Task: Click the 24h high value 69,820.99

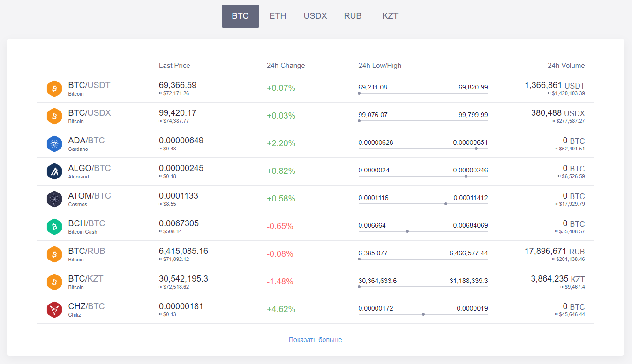Action: pyautogui.click(x=473, y=87)
